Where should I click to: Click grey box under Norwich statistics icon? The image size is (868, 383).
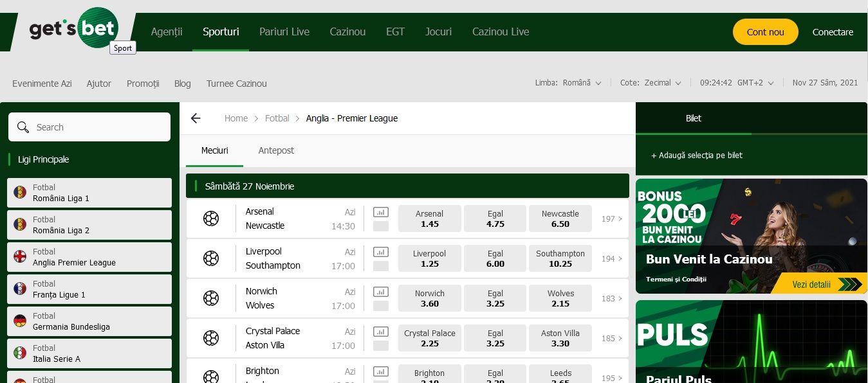pyautogui.click(x=381, y=306)
